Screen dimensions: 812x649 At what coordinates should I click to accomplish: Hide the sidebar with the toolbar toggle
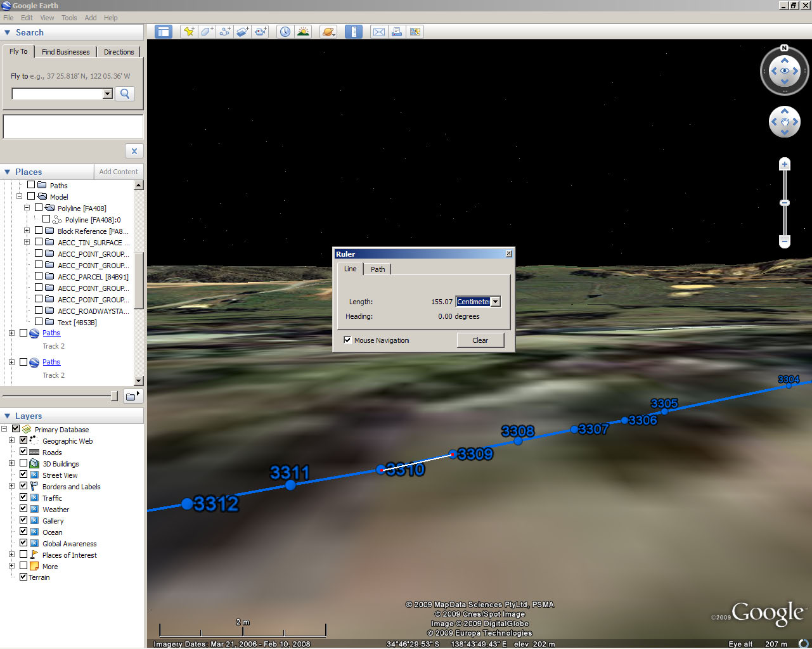coord(164,32)
